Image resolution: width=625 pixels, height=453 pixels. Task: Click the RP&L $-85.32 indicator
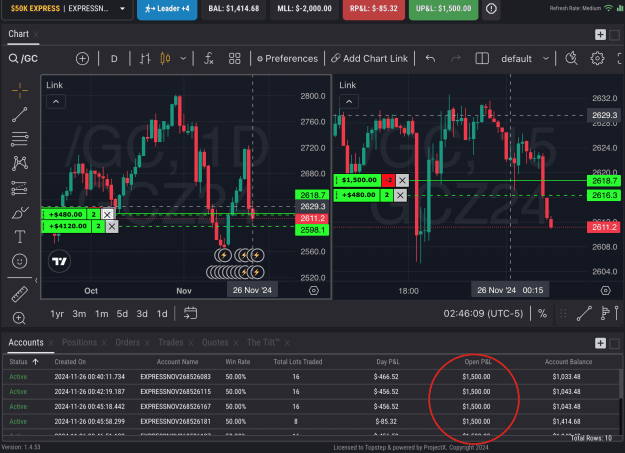tap(373, 8)
